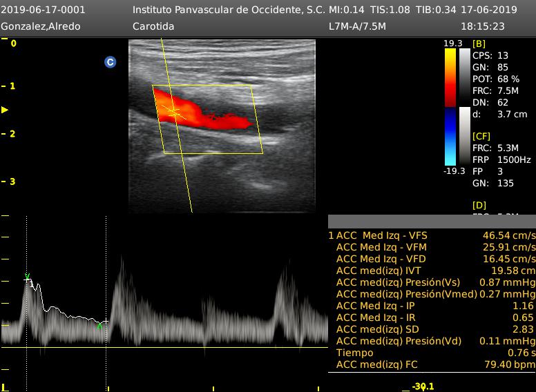Click the -30.1 velocity scale value

tap(423, 386)
